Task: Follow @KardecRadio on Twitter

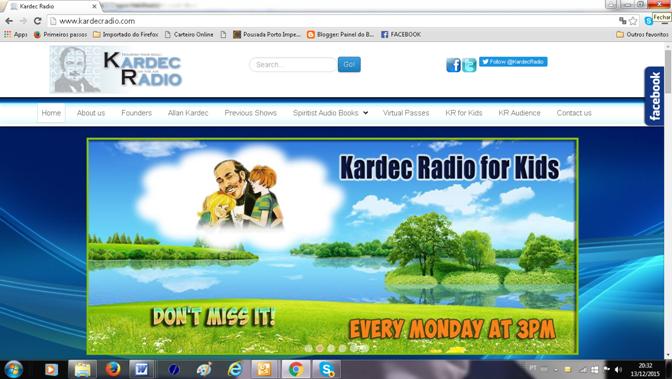Action: pyautogui.click(x=513, y=62)
